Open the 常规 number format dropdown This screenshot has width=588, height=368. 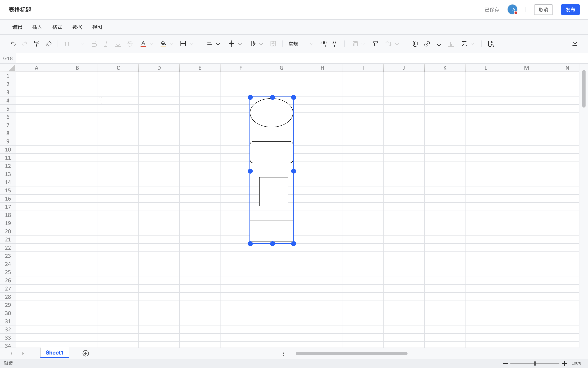pos(301,44)
